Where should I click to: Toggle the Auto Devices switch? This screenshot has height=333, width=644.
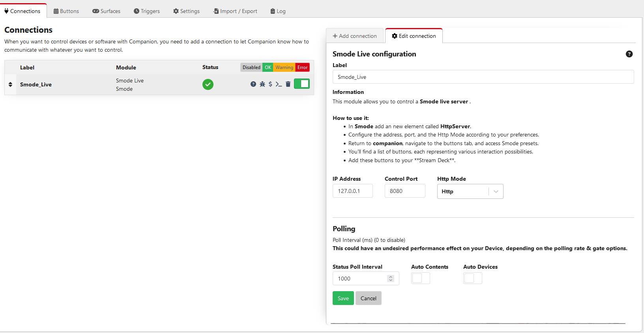[x=473, y=278]
